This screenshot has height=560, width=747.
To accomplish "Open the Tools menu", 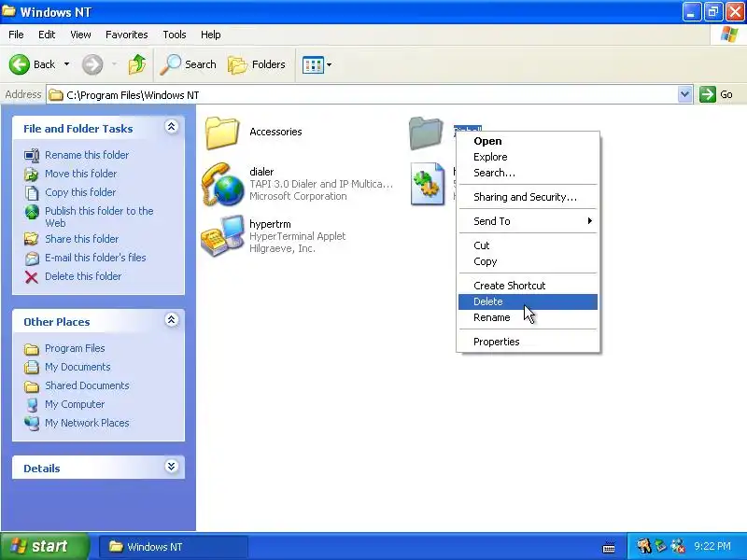I will [x=175, y=35].
